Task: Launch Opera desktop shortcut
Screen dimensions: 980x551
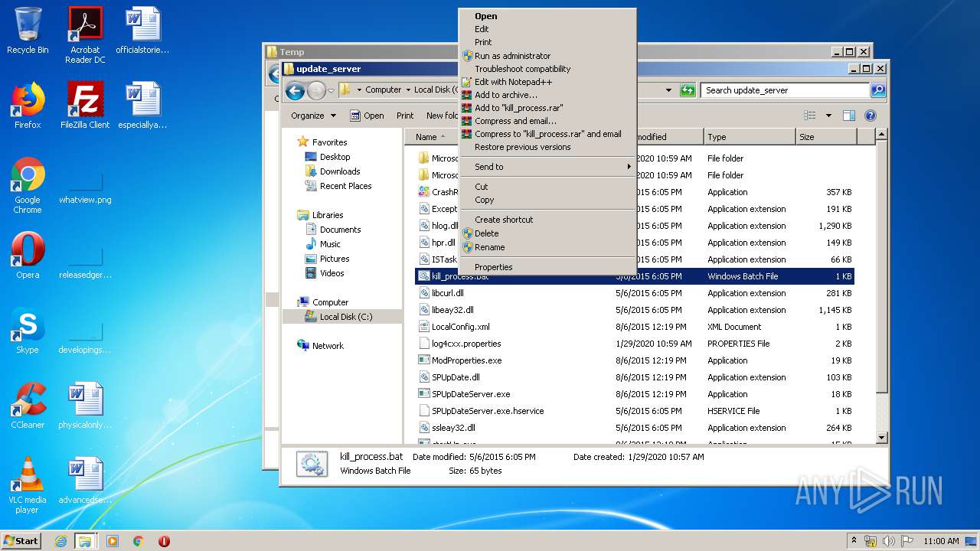Action: 28,255
